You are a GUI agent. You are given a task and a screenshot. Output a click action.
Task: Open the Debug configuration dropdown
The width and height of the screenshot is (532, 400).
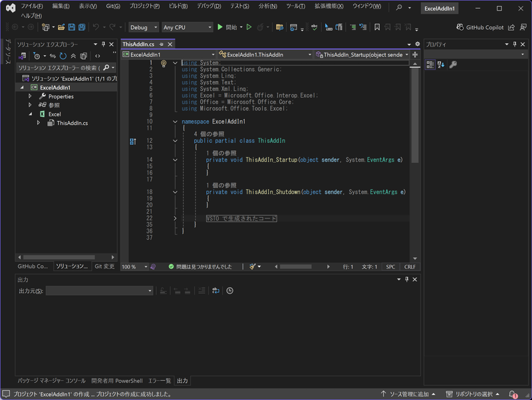pos(144,27)
